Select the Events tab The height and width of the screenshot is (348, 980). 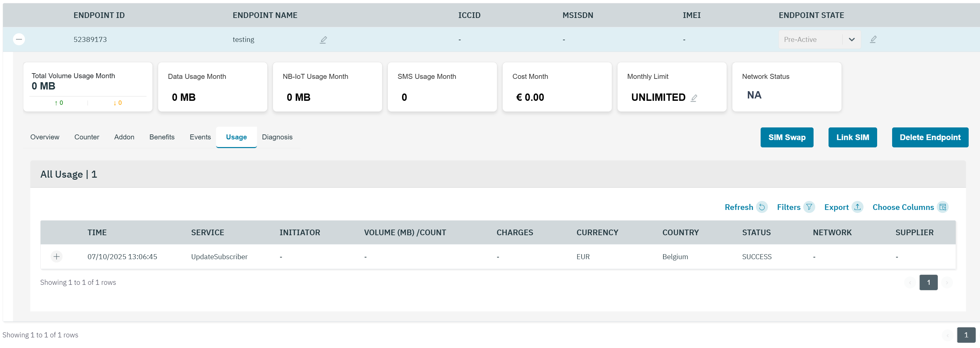pos(200,137)
